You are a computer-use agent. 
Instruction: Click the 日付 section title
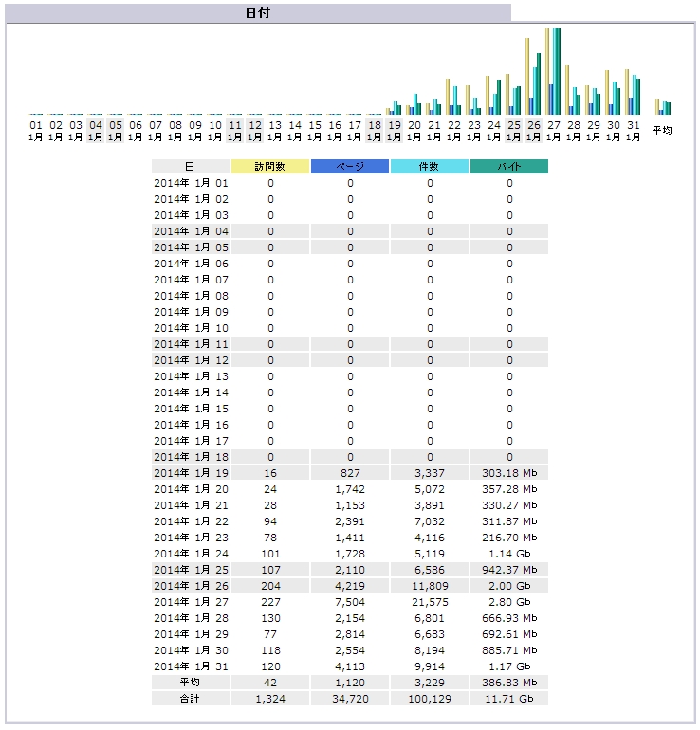click(x=258, y=12)
